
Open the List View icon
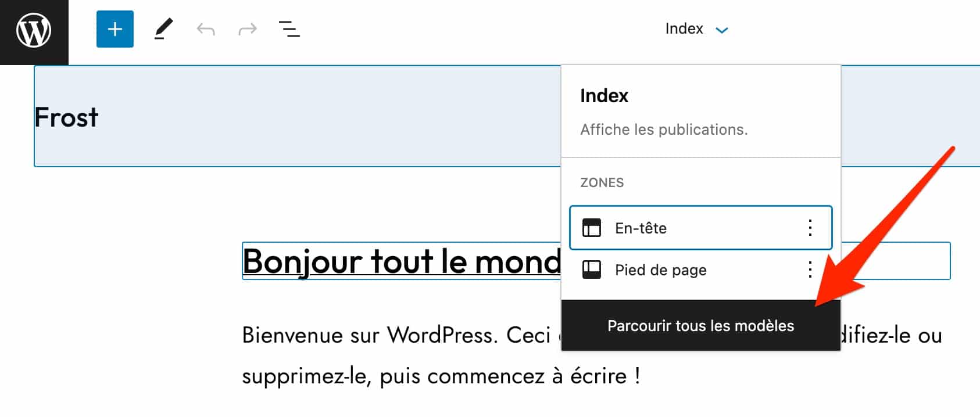coord(289,29)
